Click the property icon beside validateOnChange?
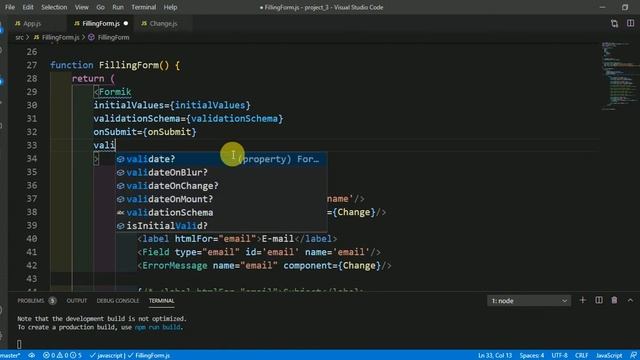This screenshot has width=640, height=360. coord(120,186)
